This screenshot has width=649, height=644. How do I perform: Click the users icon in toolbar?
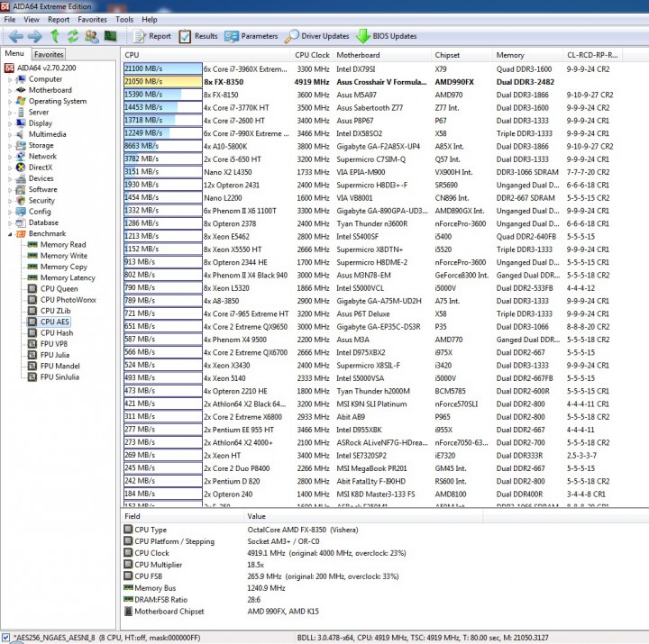[91, 36]
